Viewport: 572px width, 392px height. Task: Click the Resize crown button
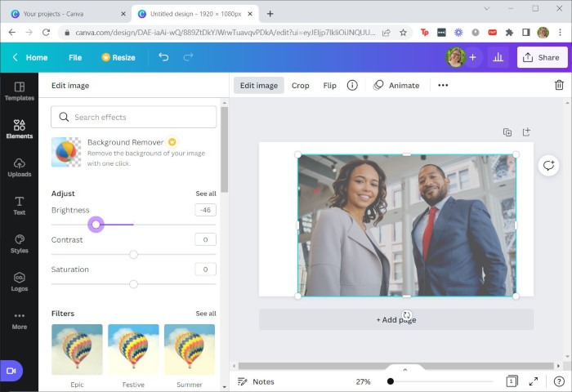pos(118,58)
